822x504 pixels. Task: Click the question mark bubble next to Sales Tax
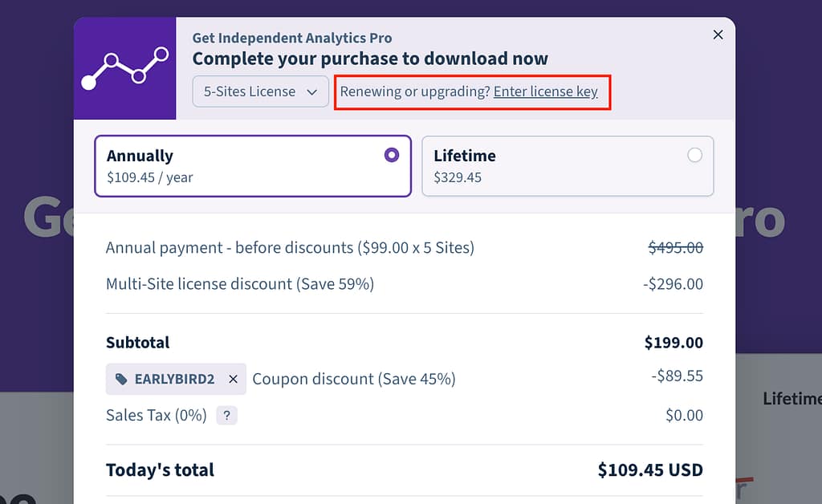226,415
